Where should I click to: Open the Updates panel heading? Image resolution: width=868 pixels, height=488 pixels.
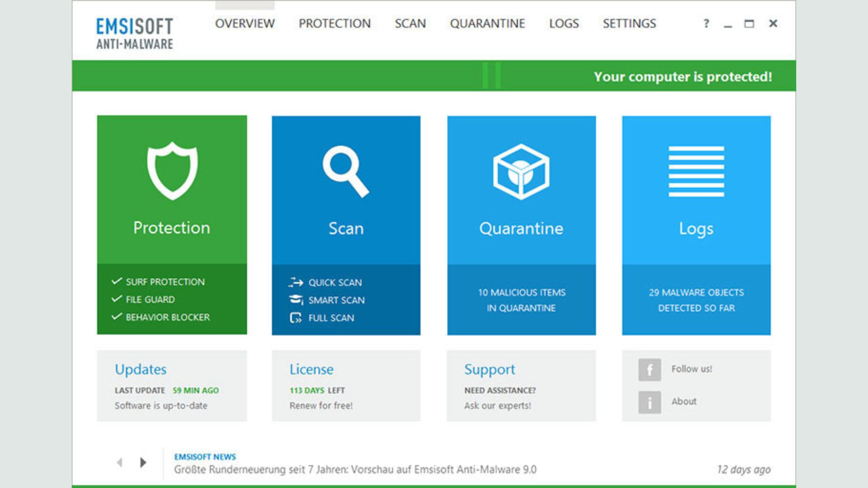(141, 370)
